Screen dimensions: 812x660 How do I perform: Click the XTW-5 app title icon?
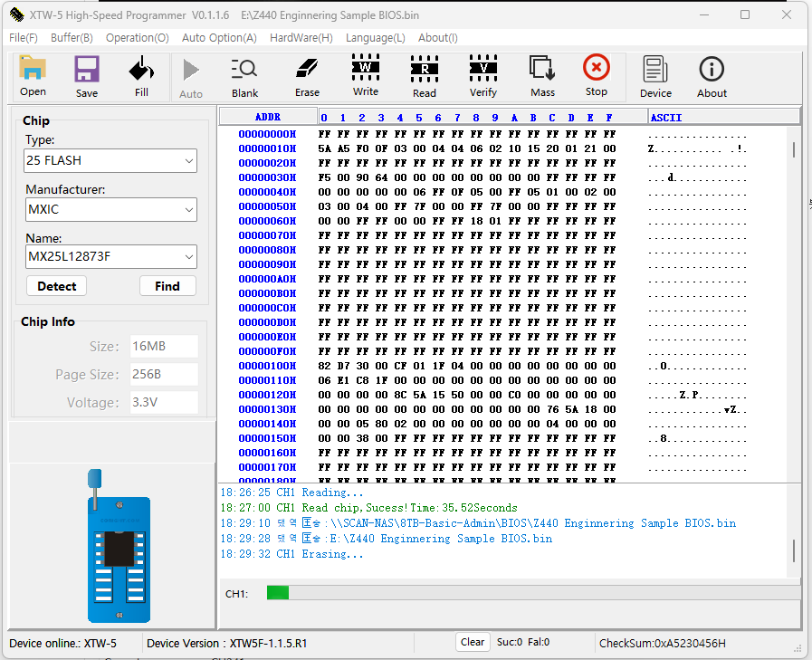pyautogui.click(x=16, y=14)
